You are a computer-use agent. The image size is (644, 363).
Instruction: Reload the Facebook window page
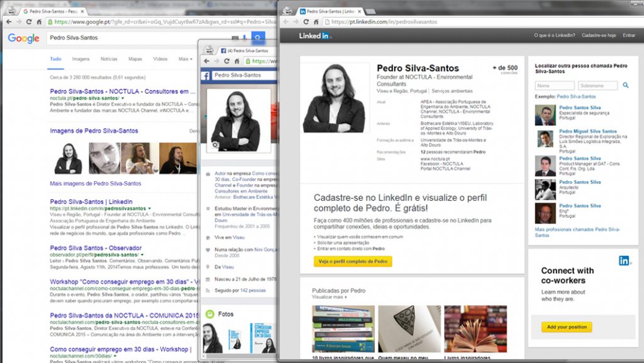tap(226, 61)
